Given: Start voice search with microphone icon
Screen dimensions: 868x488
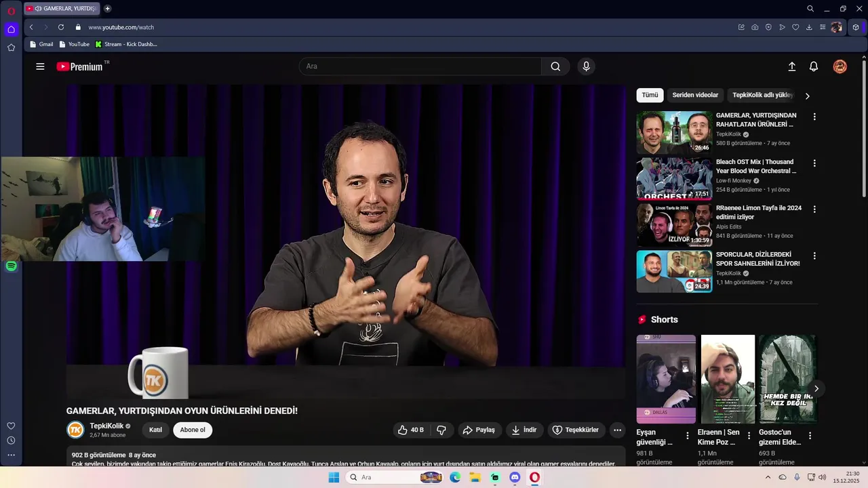Looking at the screenshot, I should tap(586, 66).
